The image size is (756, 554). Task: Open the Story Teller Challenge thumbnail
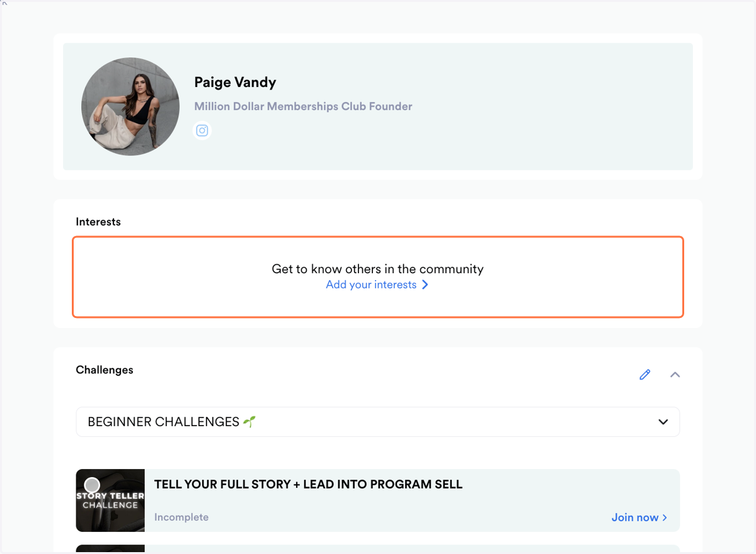click(x=110, y=500)
